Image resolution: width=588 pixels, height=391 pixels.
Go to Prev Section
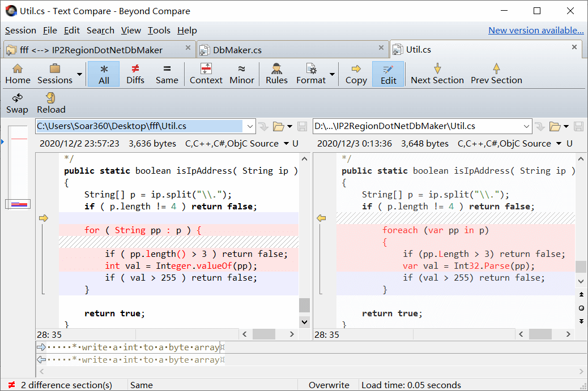(496, 74)
